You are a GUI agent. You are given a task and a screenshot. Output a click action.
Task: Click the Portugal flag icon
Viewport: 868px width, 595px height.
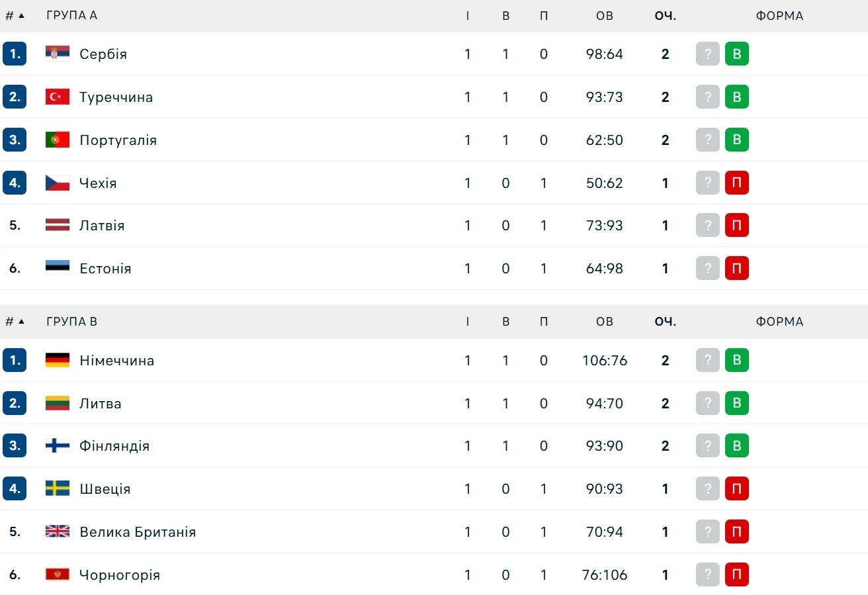tap(58, 140)
